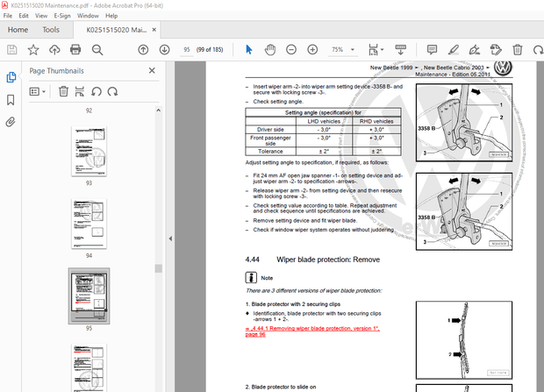Image resolution: width=544 pixels, height=392 pixels.
Task: Select the page 93 thumbnail
Action: click(89, 151)
